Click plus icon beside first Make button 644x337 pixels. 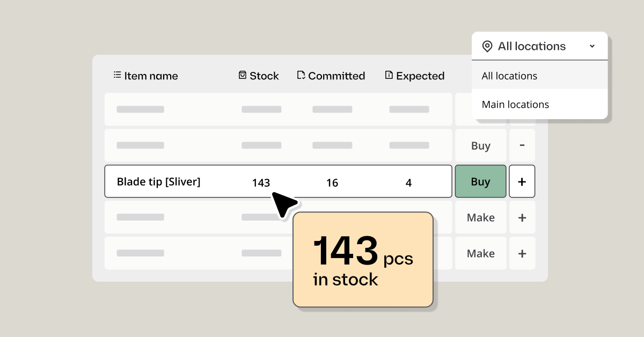[522, 217]
